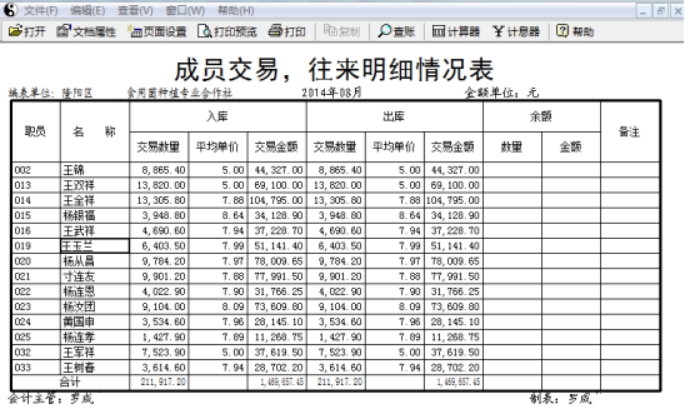This screenshot has height=409, width=685.
Task: Click the 合计 total row label
Action: coord(70,382)
